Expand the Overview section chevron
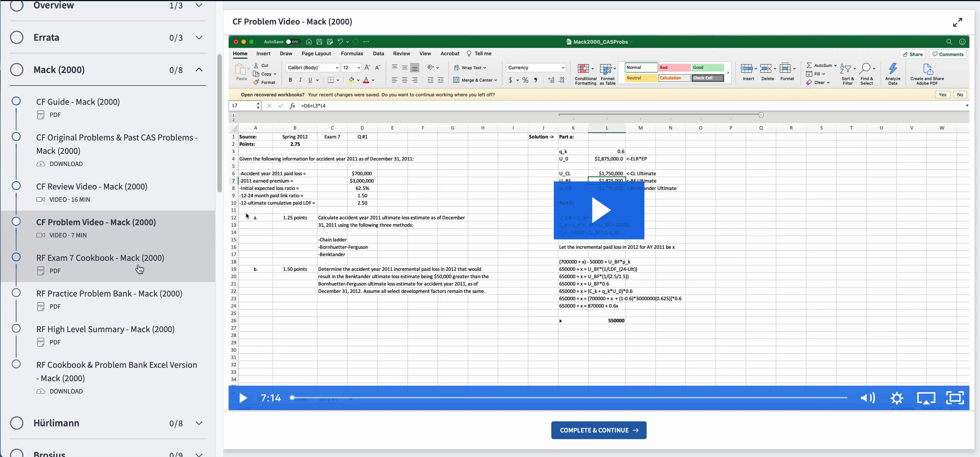Screen dimensions: 980x457 [x=199, y=5]
